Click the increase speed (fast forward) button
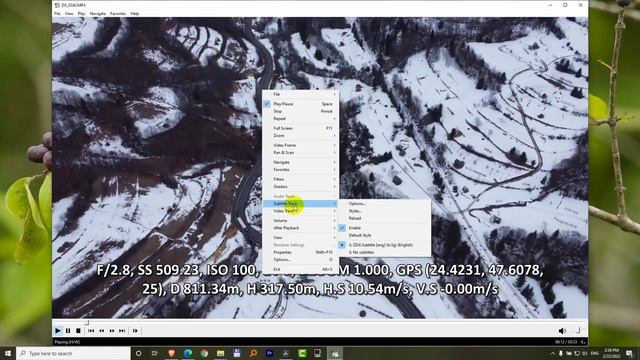 (x=112, y=331)
